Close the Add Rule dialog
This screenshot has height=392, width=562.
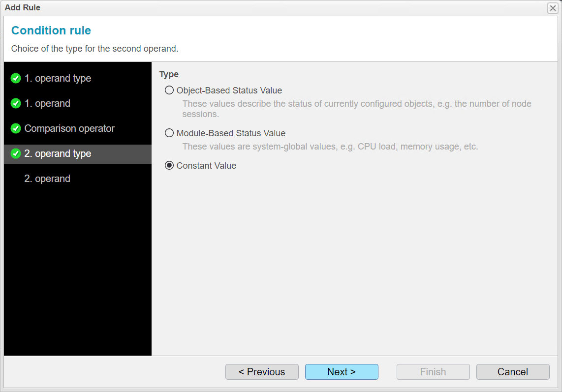tap(552, 8)
